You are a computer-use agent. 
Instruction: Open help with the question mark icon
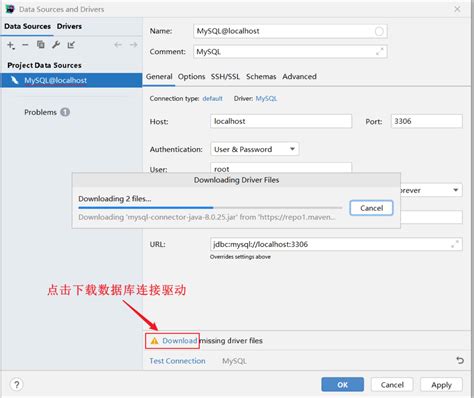coord(17,384)
